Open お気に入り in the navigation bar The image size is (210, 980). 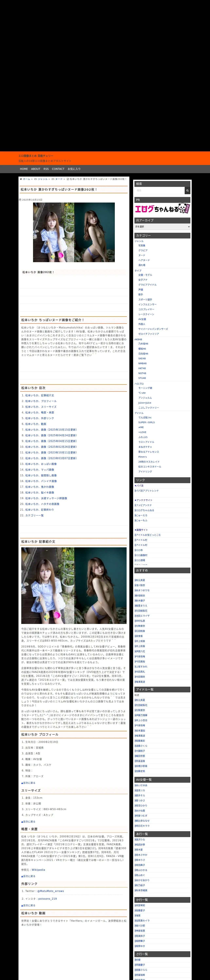click(74, 169)
